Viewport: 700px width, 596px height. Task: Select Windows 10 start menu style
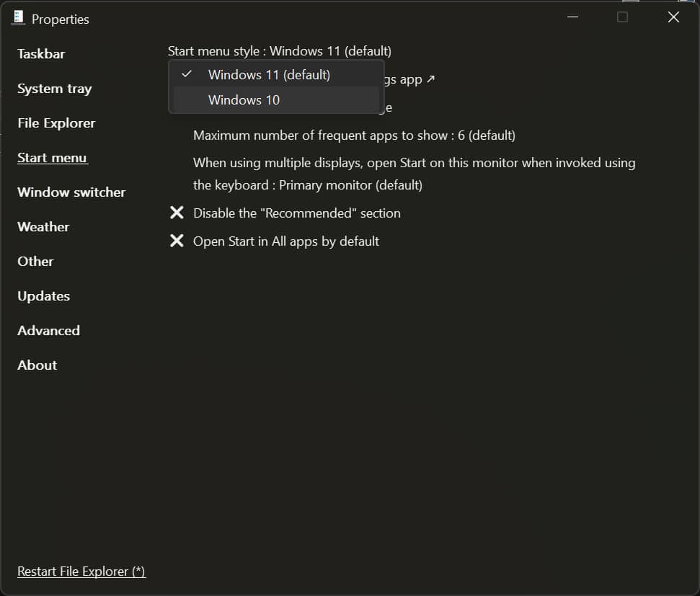coord(244,99)
